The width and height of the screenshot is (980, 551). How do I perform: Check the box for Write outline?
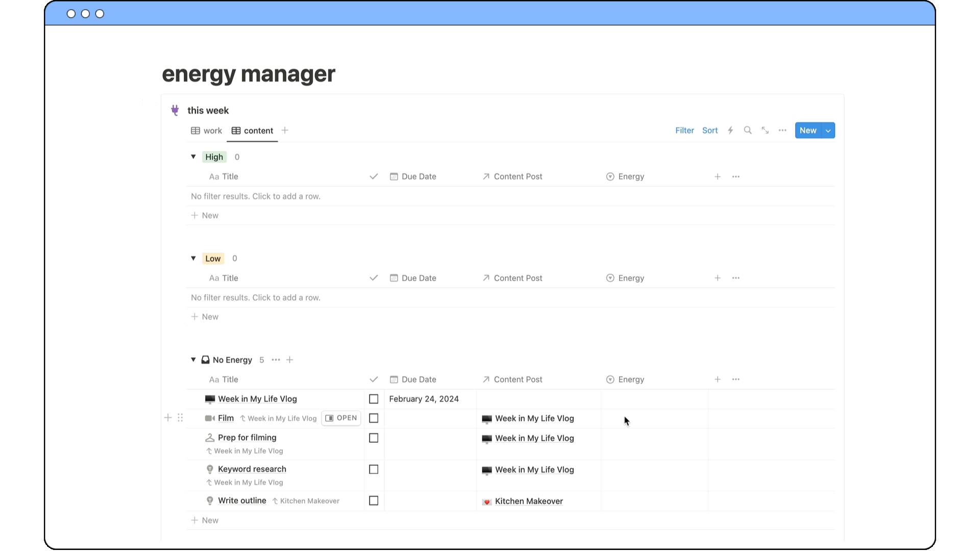click(374, 501)
